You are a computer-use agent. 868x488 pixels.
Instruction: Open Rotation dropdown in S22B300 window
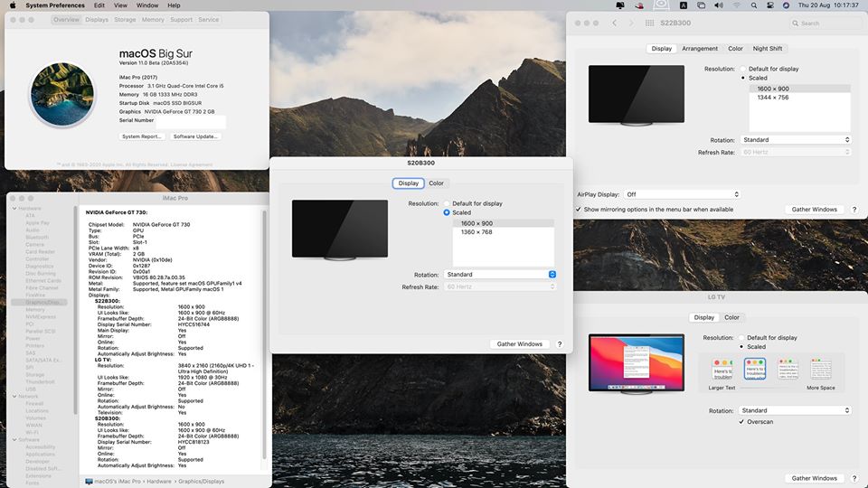pos(796,140)
